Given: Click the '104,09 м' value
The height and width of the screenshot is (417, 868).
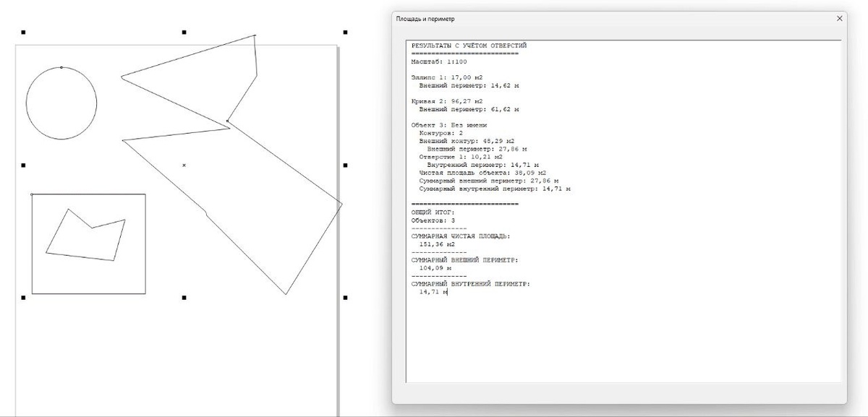Looking at the screenshot, I should pos(435,268).
